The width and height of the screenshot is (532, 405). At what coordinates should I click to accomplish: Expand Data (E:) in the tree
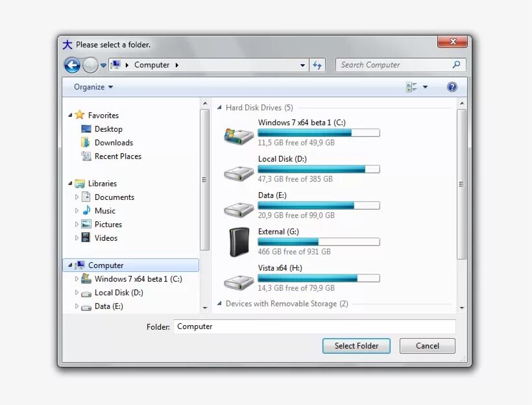tap(77, 306)
